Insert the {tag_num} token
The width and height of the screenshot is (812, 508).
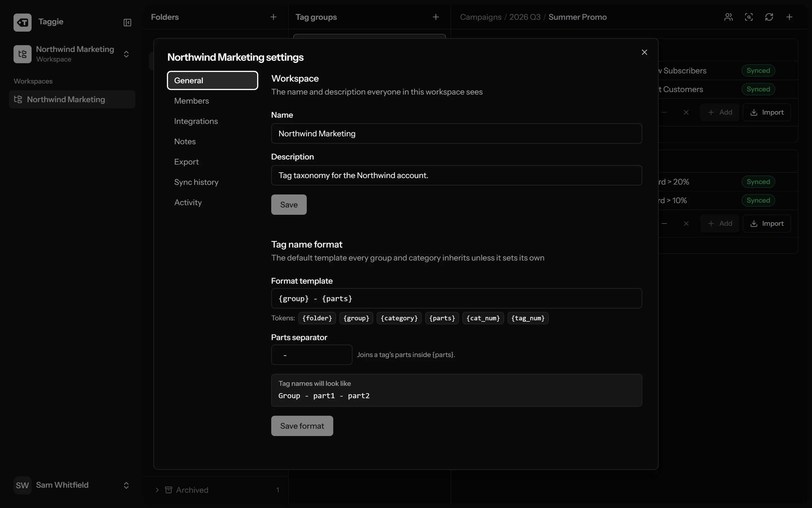[528, 318]
